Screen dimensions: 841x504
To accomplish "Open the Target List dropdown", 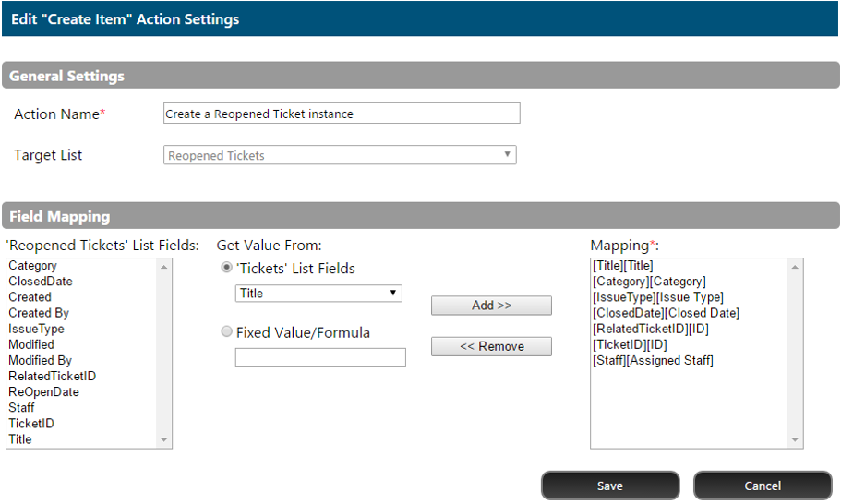I will (x=340, y=155).
